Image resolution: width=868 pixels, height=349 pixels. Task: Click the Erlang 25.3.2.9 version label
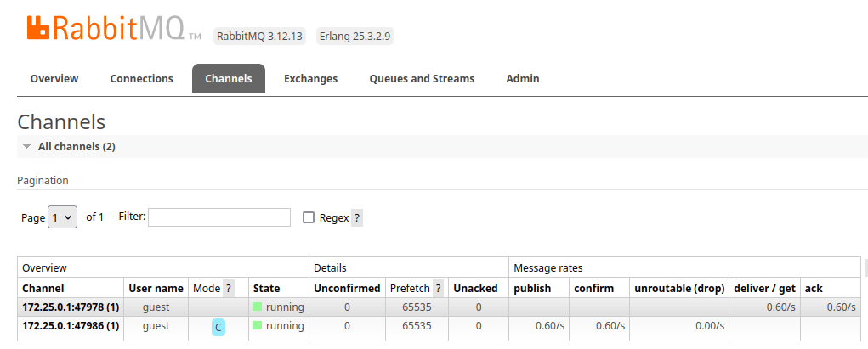pyautogui.click(x=355, y=37)
